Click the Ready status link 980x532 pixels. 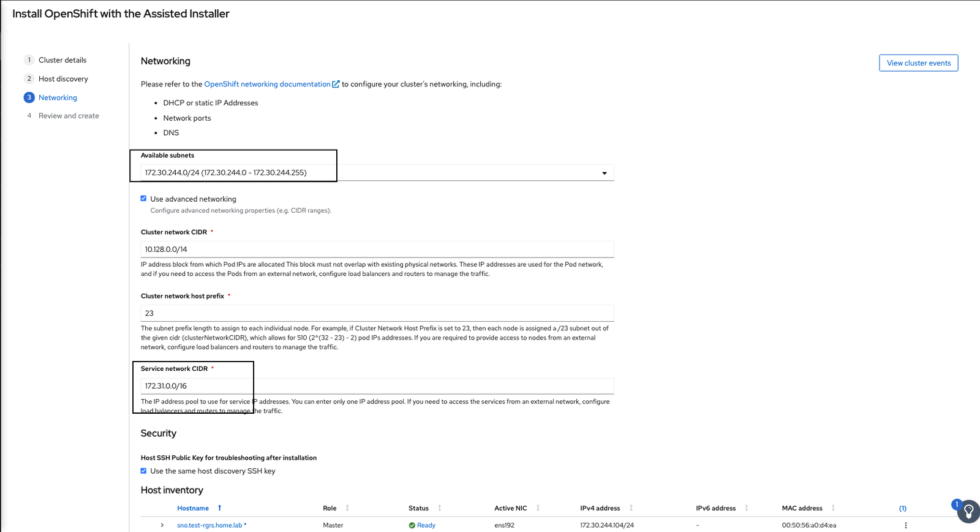point(426,525)
